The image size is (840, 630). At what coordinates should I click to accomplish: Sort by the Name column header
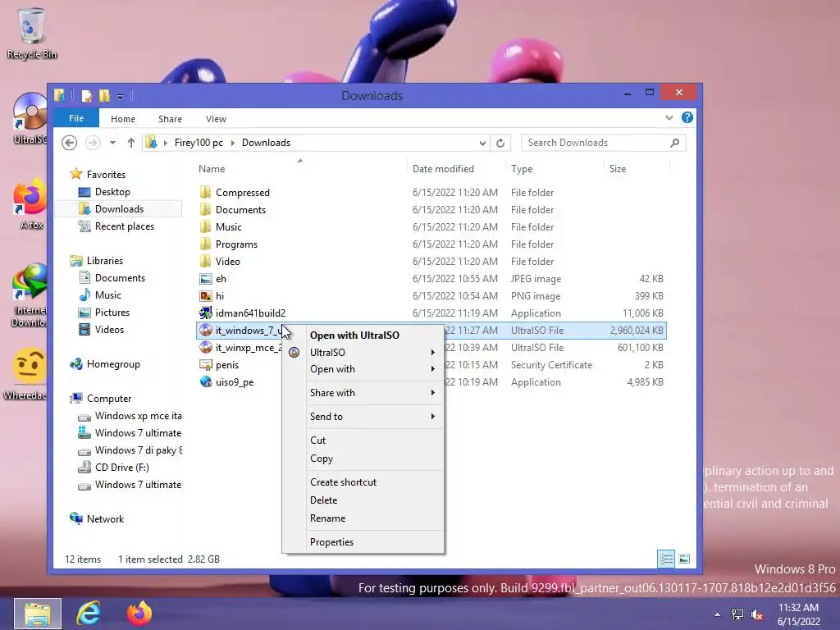300,169
